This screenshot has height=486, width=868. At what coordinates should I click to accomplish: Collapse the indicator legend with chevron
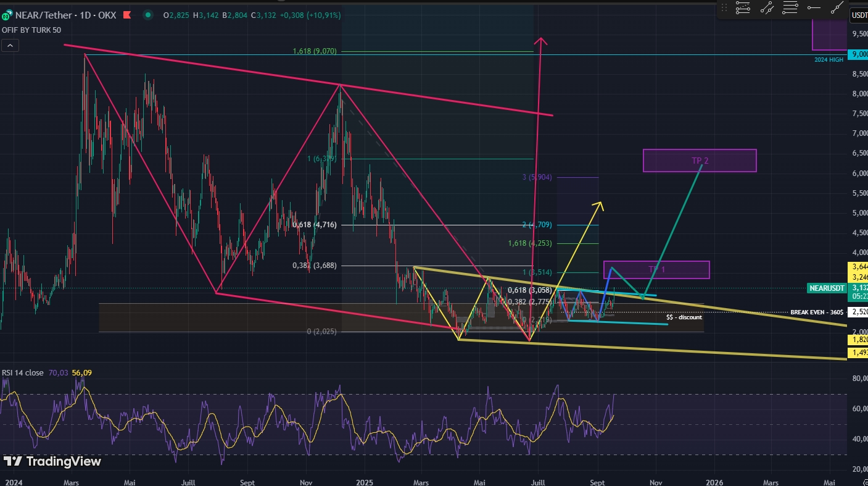click(x=10, y=45)
